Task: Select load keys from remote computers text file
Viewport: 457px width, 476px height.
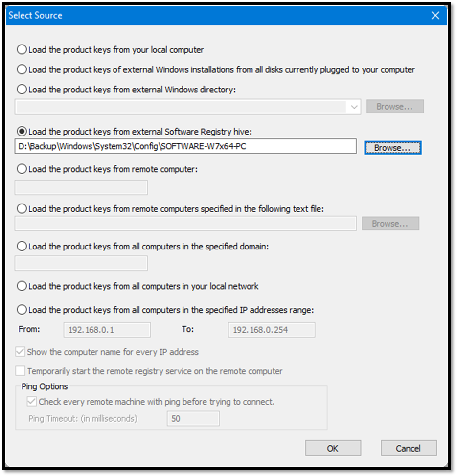Action: (22, 208)
